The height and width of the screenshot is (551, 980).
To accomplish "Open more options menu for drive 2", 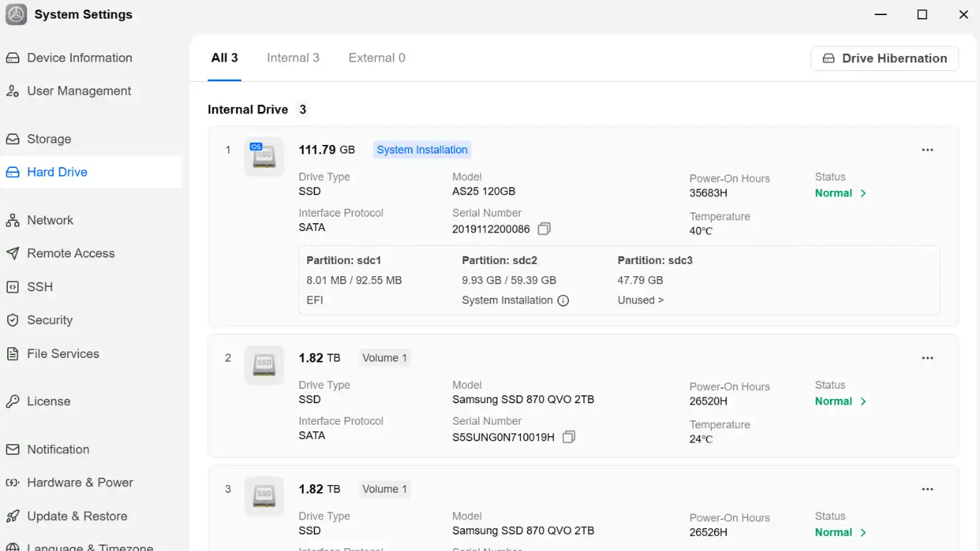I will tap(928, 358).
